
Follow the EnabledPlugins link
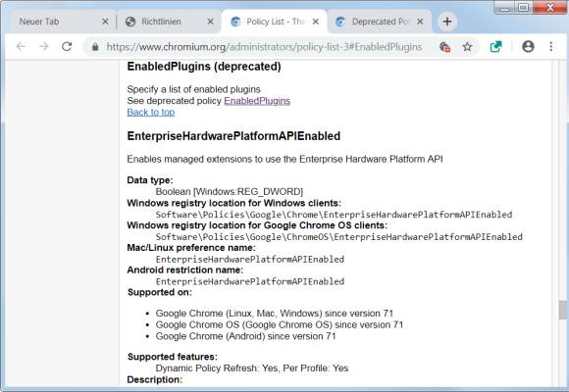click(257, 101)
